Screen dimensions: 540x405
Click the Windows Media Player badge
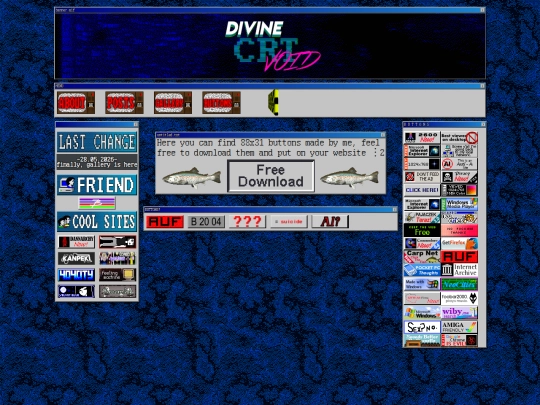click(x=459, y=204)
